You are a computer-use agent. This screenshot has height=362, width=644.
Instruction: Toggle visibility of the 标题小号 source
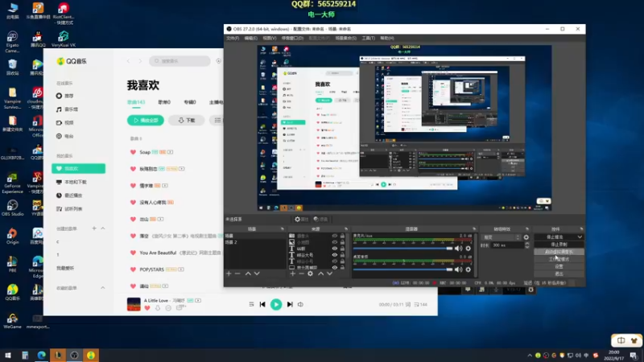pyautogui.click(x=335, y=261)
